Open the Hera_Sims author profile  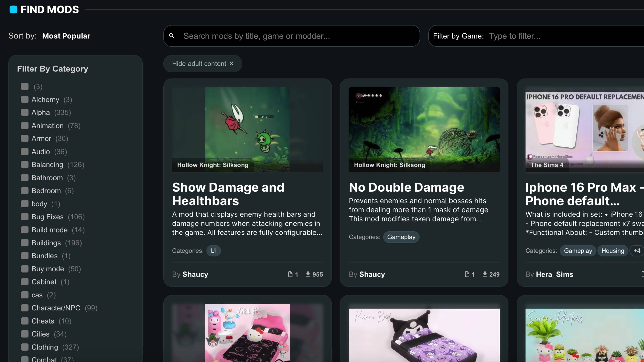pyautogui.click(x=554, y=274)
